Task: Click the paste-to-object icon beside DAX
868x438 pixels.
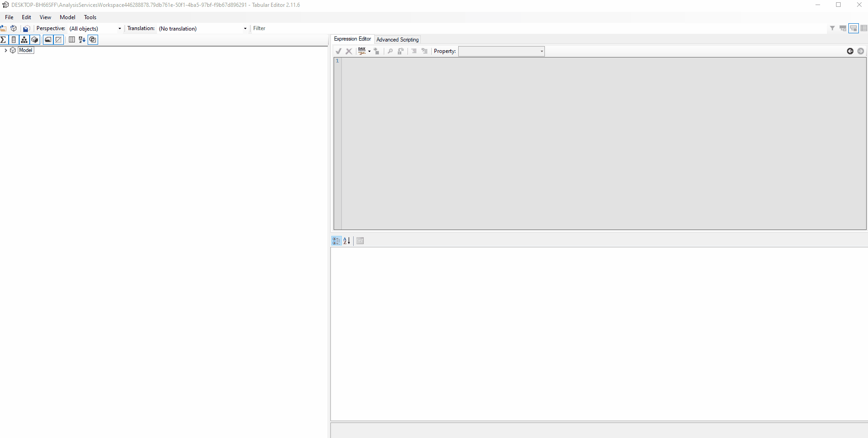Action: coord(376,51)
